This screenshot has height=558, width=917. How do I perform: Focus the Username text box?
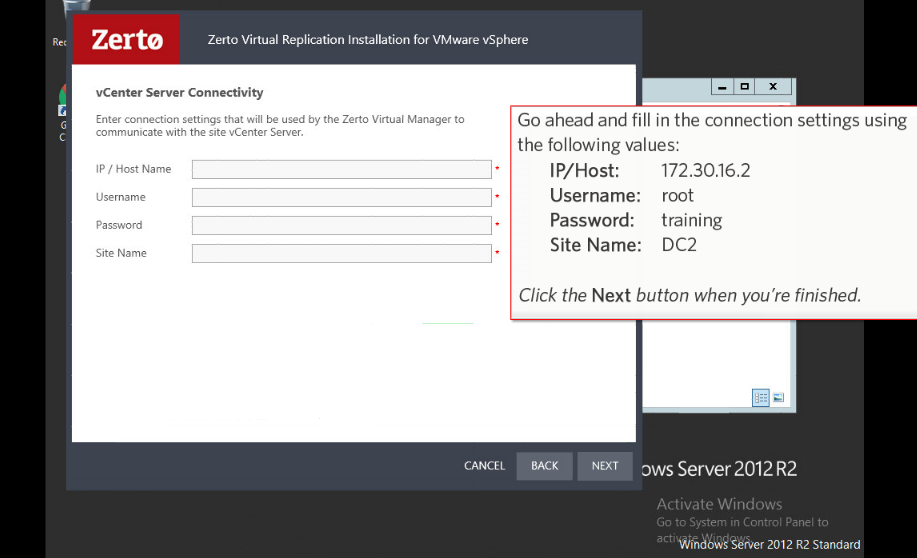341,197
